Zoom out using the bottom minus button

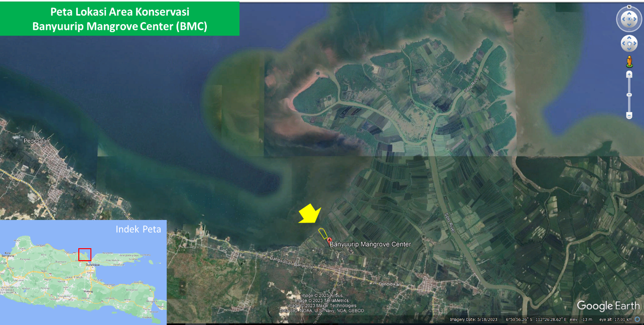tap(629, 116)
